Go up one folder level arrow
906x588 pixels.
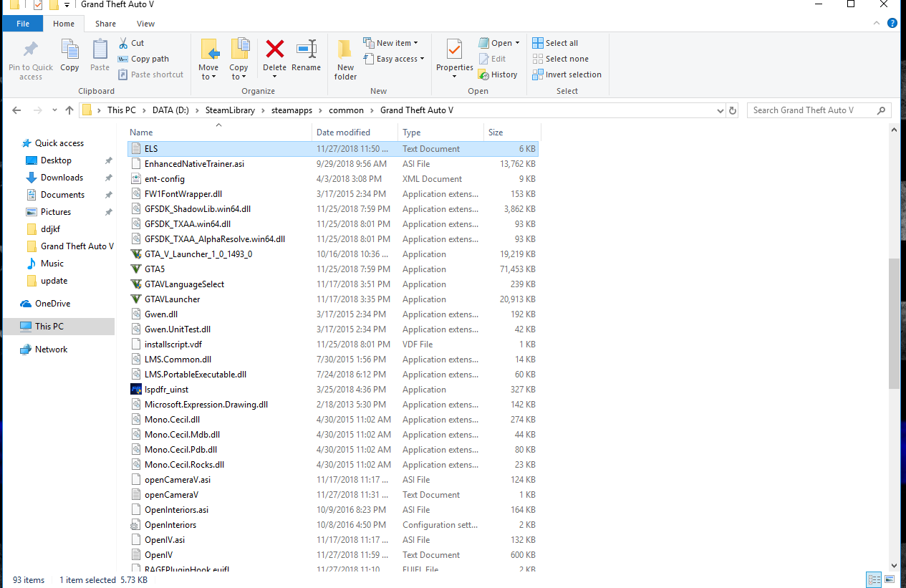click(x=69, y=110)
